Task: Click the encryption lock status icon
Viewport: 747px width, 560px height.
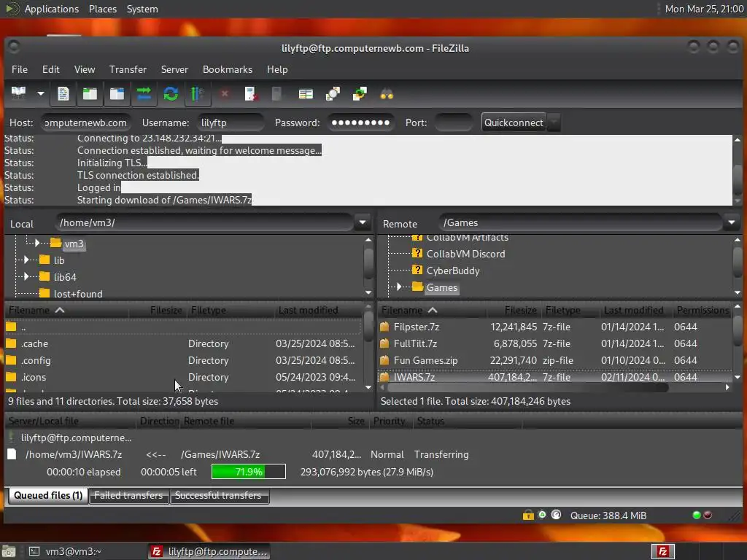Action: [528, 515]
